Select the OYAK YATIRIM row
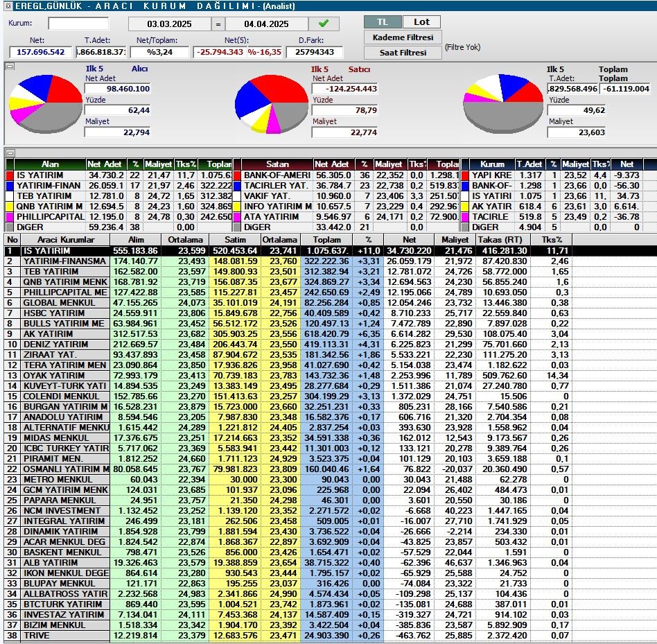The height and width of the screenshot is (644, 657). tap(288, 376)
